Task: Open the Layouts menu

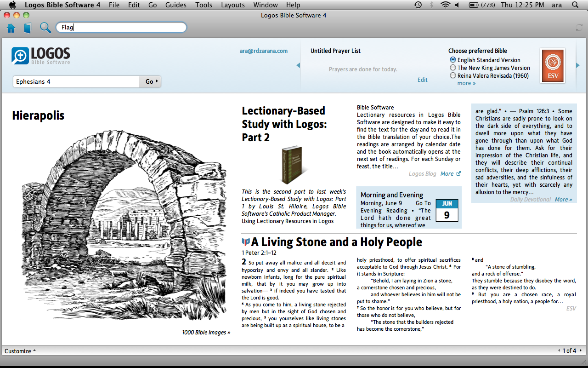Action: [x=233, y=5]
